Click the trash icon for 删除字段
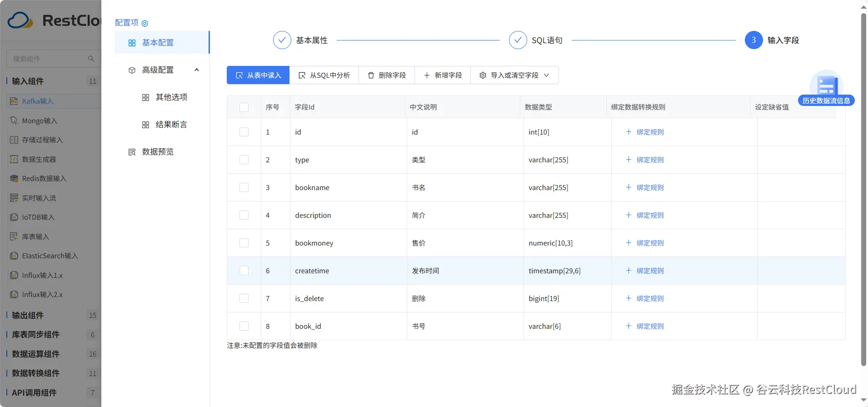The image size is (868, 407). 371,75
